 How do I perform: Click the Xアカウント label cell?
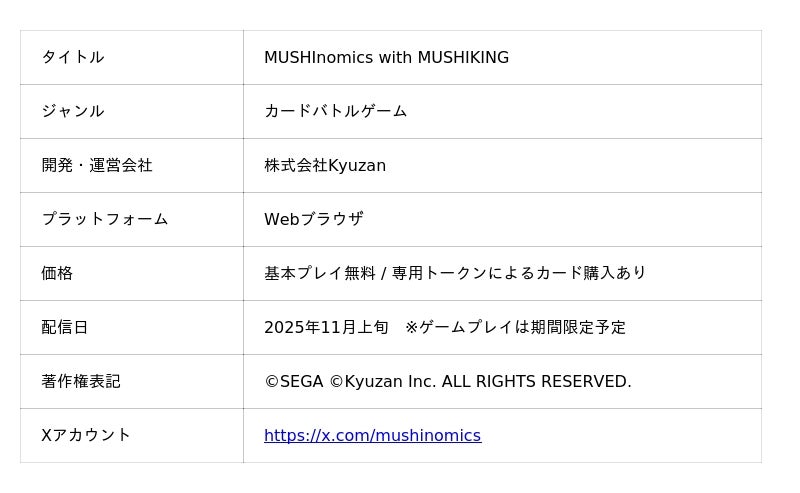click(86, 436)
